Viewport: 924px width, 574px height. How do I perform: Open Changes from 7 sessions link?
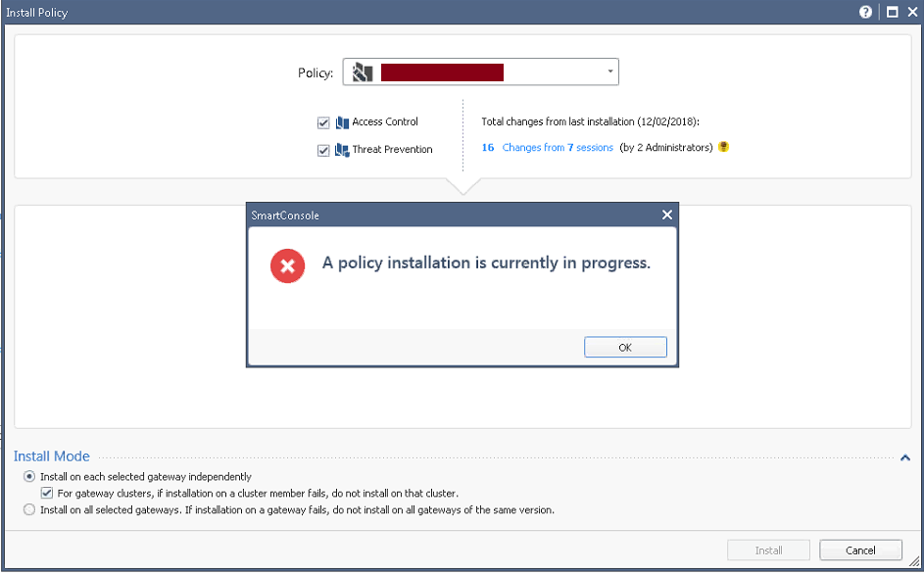coord(558,147)
